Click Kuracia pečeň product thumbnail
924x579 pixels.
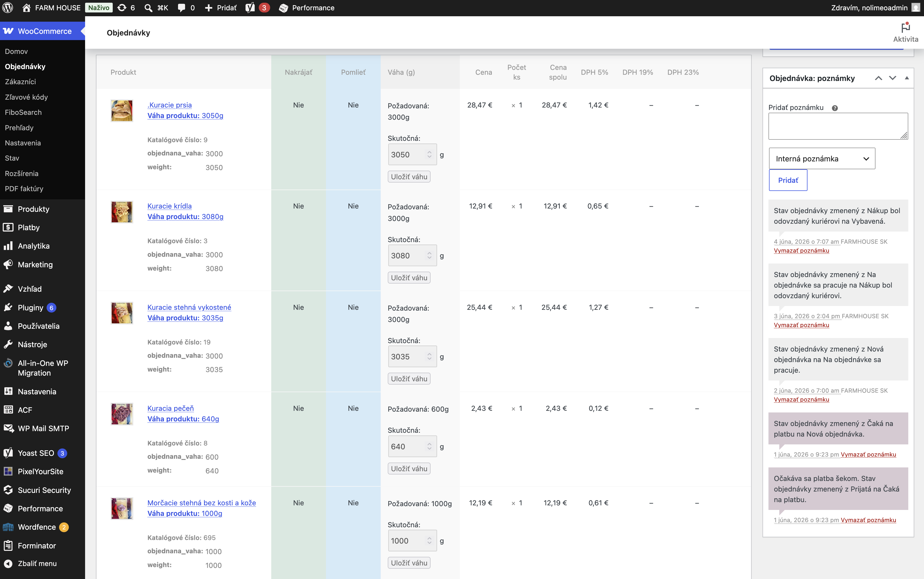(122, 414)
